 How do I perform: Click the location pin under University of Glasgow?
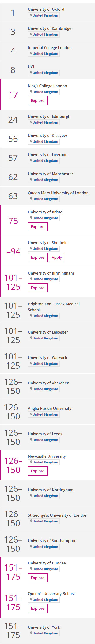click(x=31, y=141)
